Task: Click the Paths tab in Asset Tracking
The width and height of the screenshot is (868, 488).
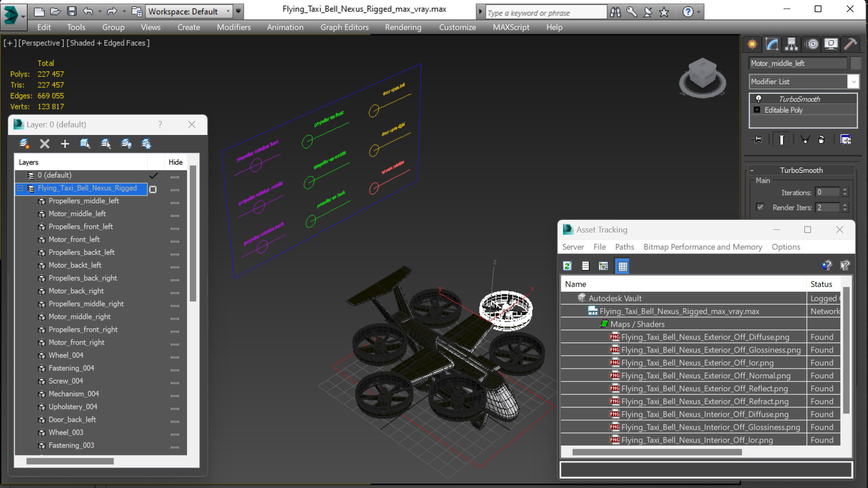Action: pos(625,246)
